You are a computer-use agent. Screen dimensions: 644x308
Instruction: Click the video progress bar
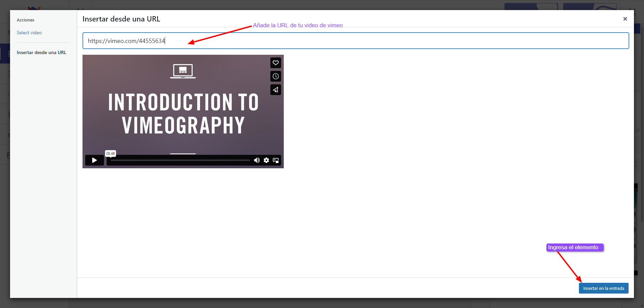[180, 160]
